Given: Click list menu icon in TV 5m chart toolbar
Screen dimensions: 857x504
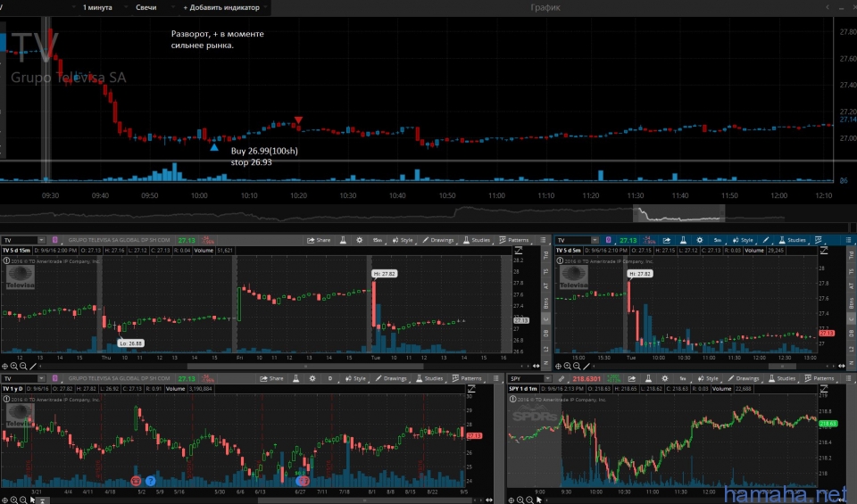Looking at the screenshot, I should [848, 240].
